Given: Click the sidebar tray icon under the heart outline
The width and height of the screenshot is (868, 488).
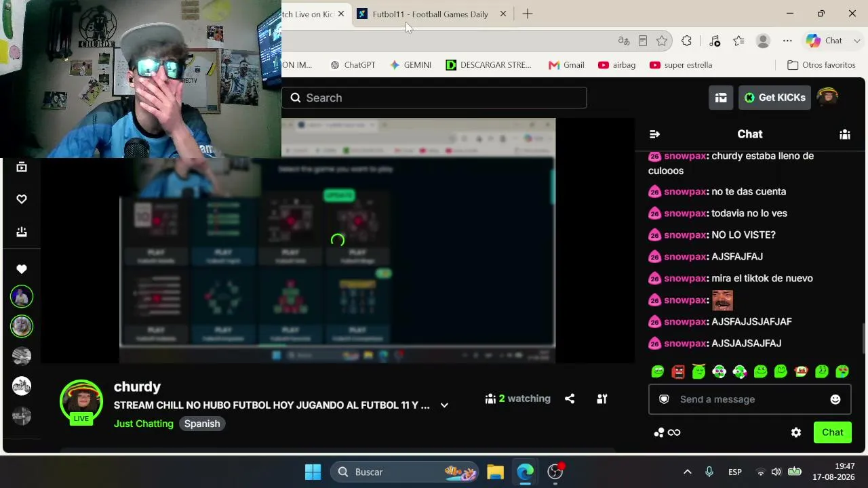Looking at the screenshot, I should click(x=22, y=232).
